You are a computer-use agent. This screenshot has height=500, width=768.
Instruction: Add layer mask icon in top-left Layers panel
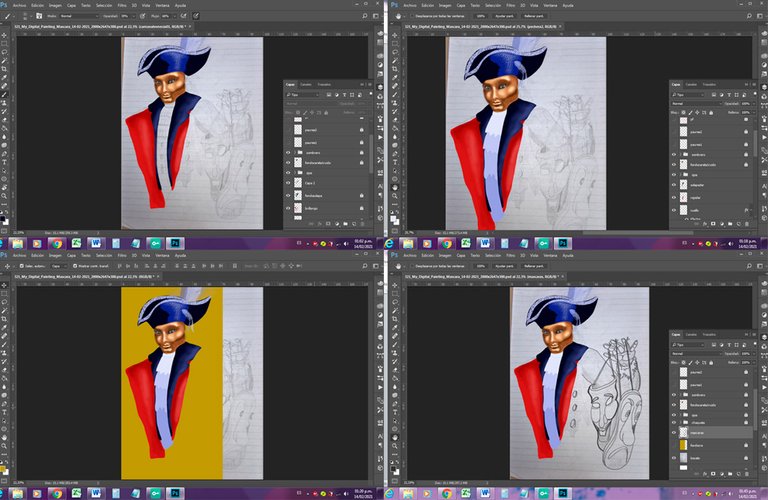coord(328,224)
